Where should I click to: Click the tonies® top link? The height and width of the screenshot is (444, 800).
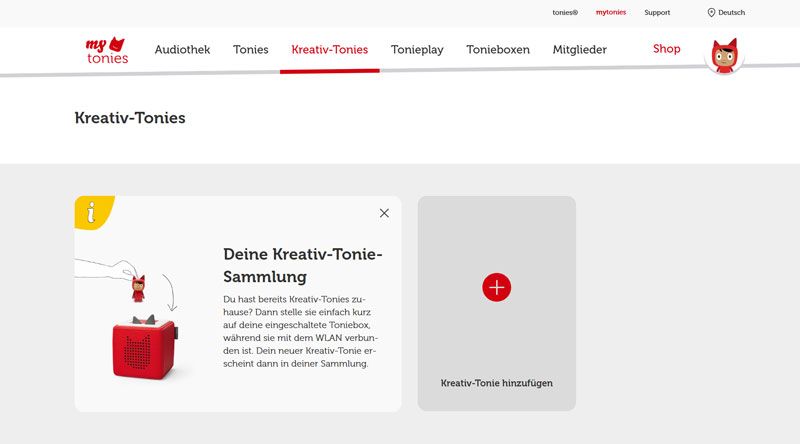[565, 12]
